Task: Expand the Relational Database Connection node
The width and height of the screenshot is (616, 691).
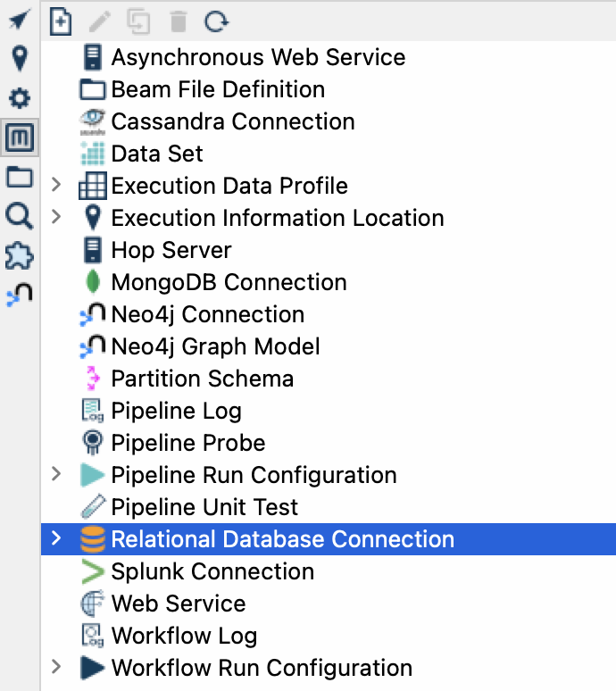Action: coord(56,537)
